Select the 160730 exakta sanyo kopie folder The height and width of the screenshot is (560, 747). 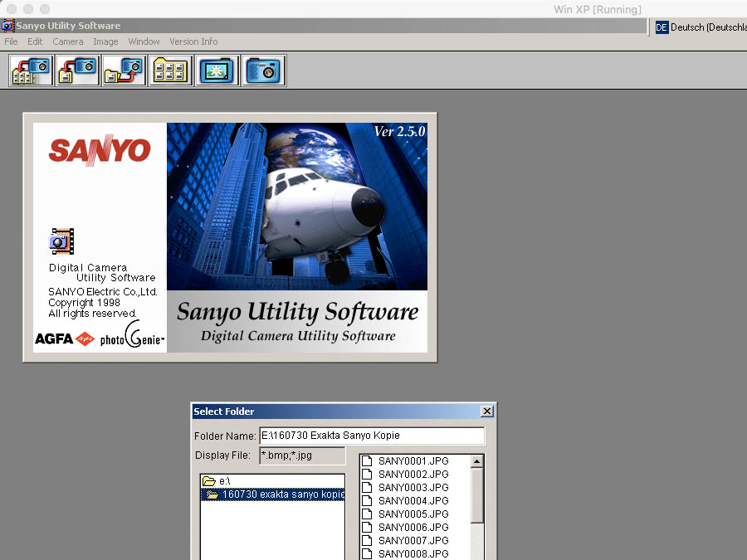[x=272, y=494]
